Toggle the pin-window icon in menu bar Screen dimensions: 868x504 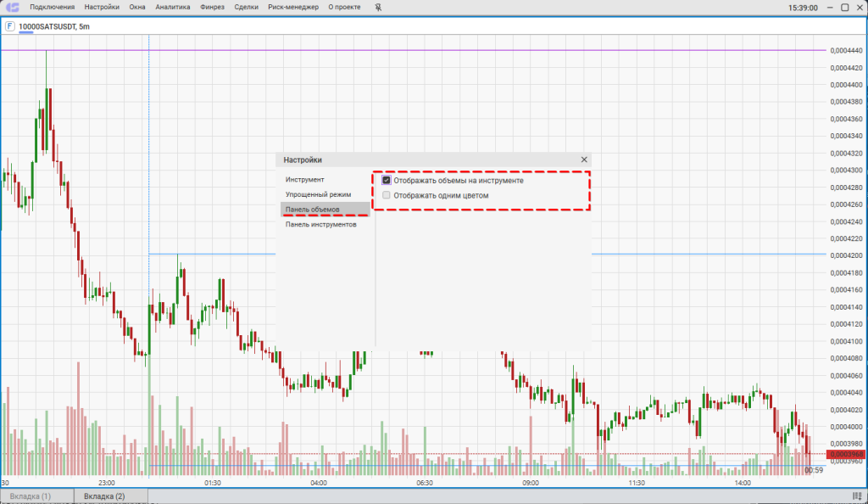pos(378,7)
